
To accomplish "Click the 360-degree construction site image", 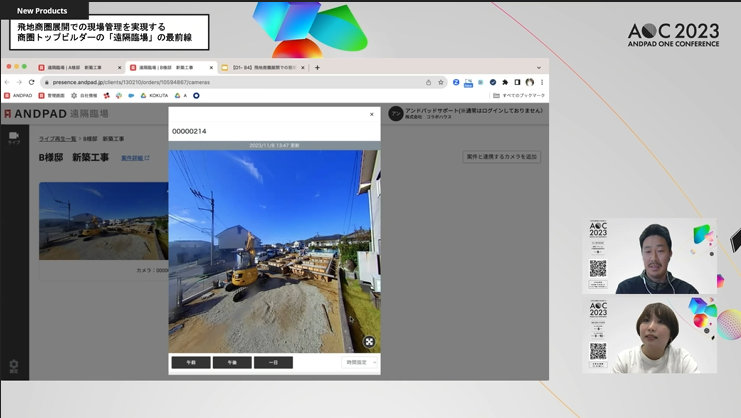I will point(274,251).
